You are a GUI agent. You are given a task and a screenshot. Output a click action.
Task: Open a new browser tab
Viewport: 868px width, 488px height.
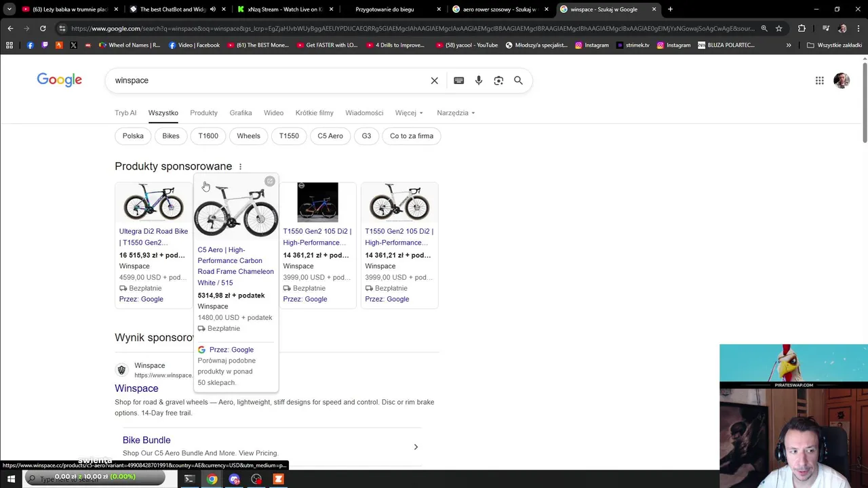(670, 9)
